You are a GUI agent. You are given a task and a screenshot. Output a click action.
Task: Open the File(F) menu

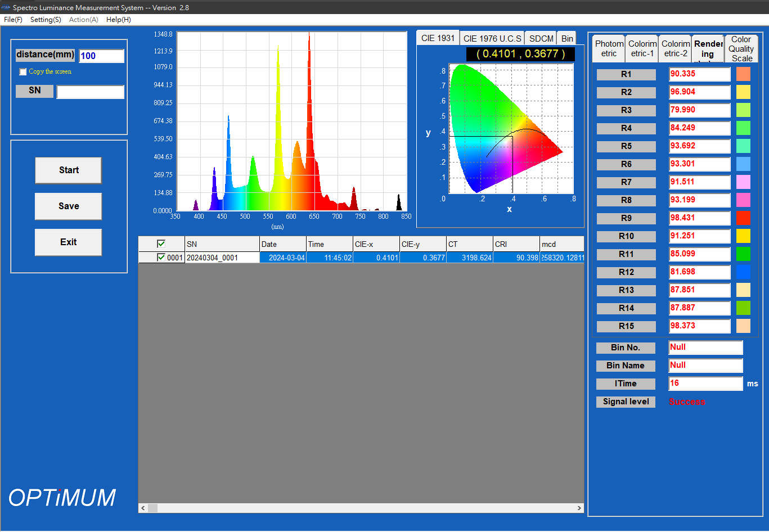point(13,20)
